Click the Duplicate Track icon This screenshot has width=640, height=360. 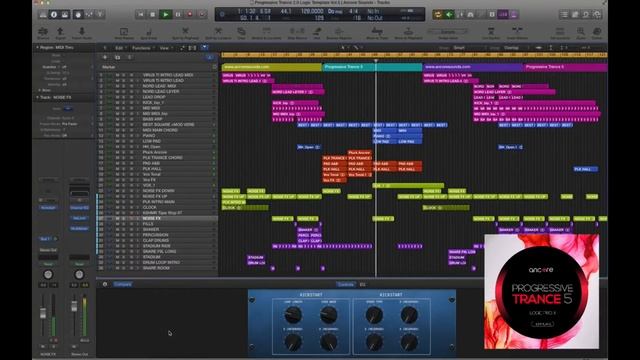click(x=117, y=58)
